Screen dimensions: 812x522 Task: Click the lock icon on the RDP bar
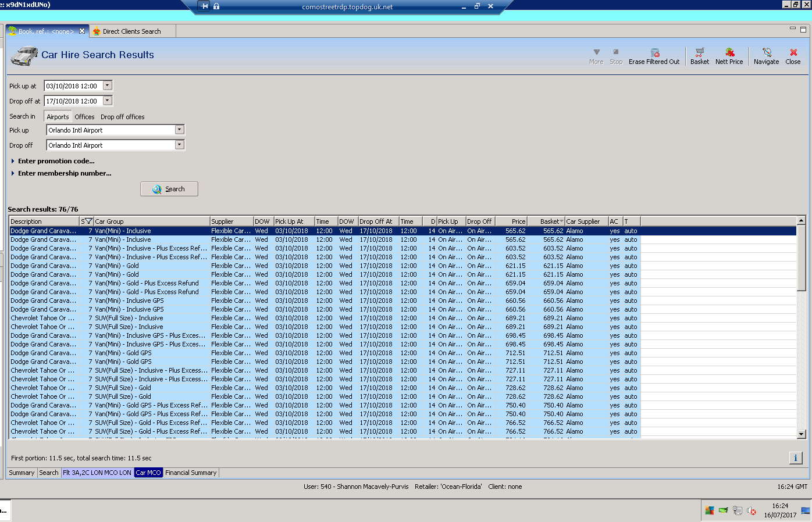(x=216, y=6)
